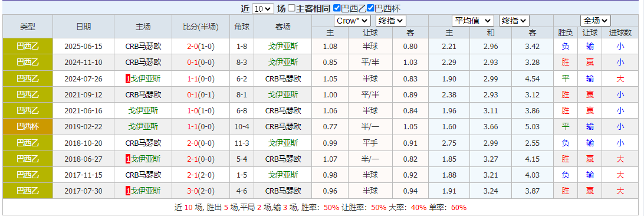Viewport: 644px width, 216px height.
Task: Click the red card marker in 2024-07-26 row
Action: 128,78
